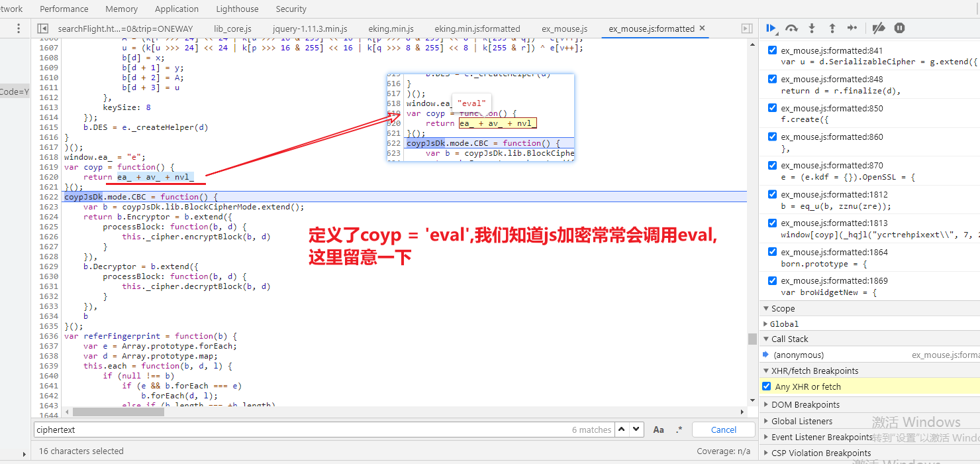This screenshot has width=980, height=464.
Task: Uncheck breakpoint at ex_mouse.js:formatted:1864
Action: click(x=772, y=252)
